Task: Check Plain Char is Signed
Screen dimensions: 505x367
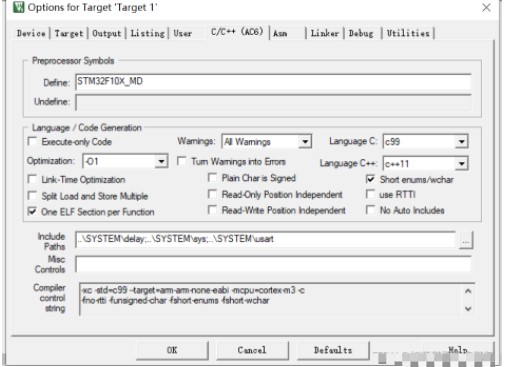Action: pos(212,177)
